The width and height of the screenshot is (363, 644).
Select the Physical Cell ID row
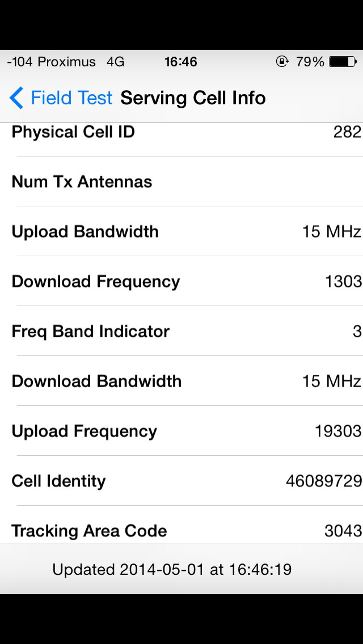coord(181,133)
